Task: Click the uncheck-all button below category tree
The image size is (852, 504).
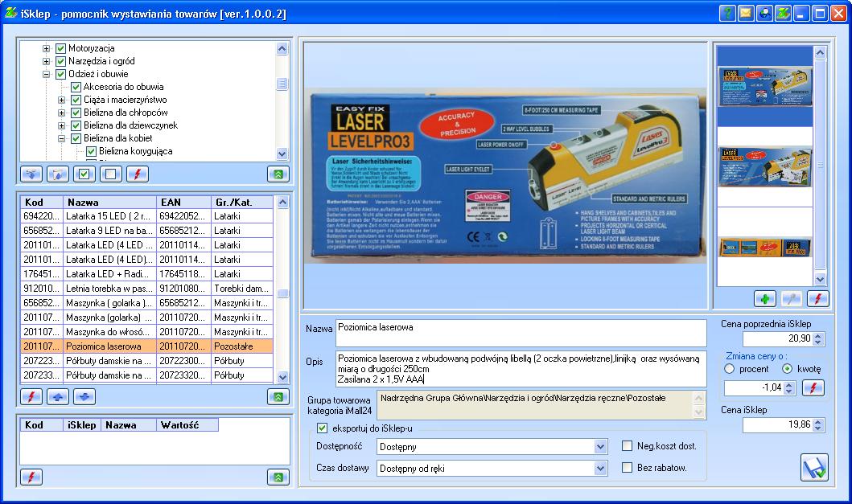Action: point(111,174)
